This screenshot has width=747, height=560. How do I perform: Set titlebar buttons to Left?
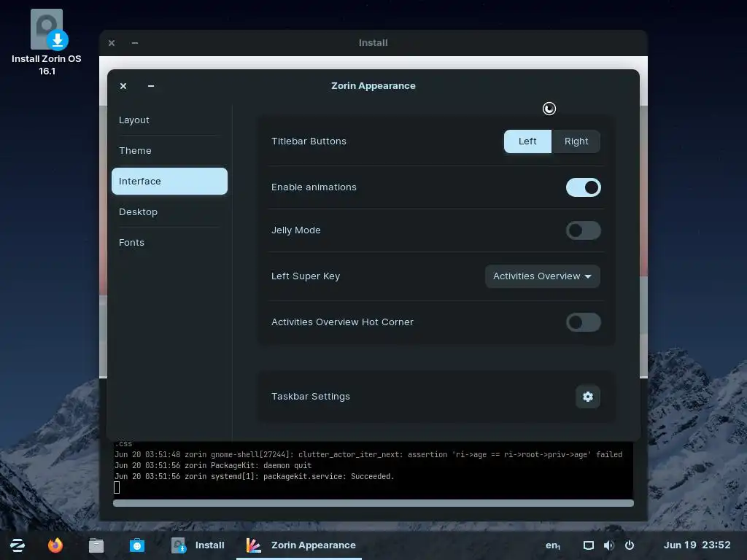point(527,141)
